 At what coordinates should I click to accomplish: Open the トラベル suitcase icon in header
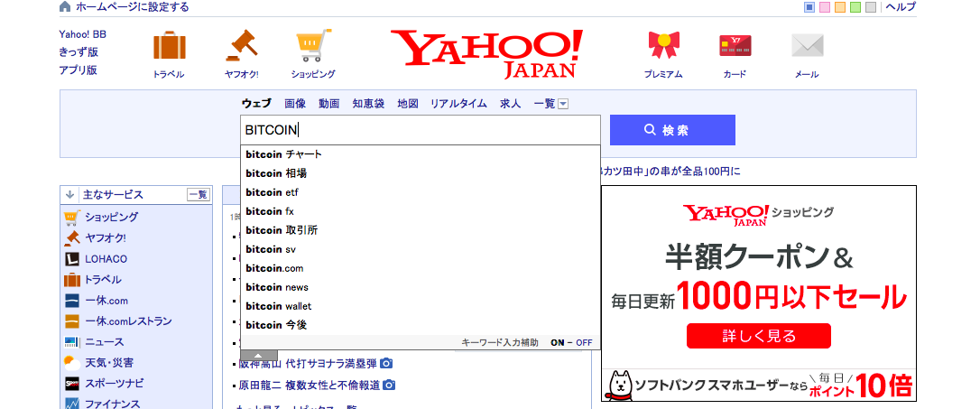tap(169, 46)
